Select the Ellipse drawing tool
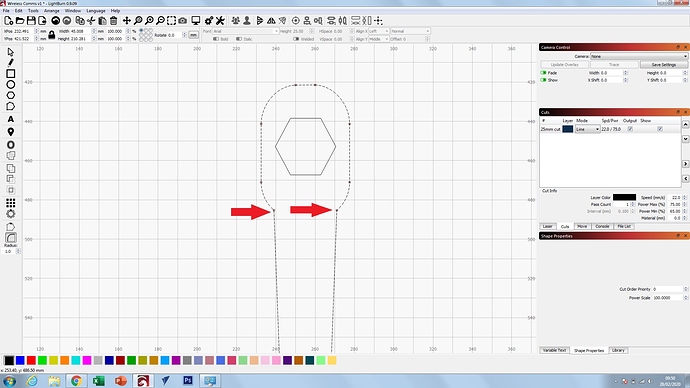 (11, 84)
